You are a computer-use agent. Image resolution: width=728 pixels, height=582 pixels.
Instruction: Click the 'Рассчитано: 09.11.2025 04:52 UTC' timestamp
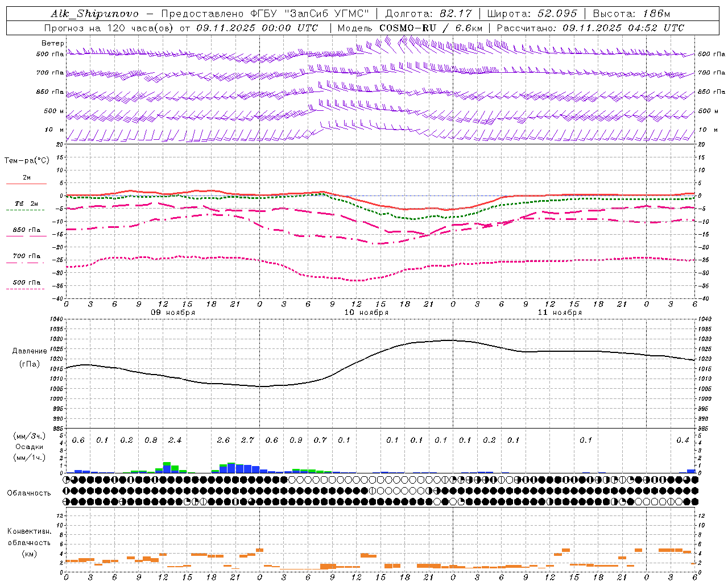pyautogui.click(x=590, y=28)
